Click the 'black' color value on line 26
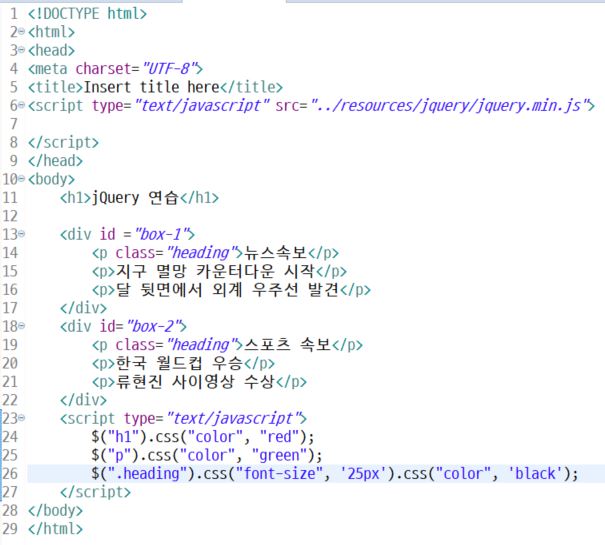This screenshot has height=545, width=605. click(x=535, y=474)
